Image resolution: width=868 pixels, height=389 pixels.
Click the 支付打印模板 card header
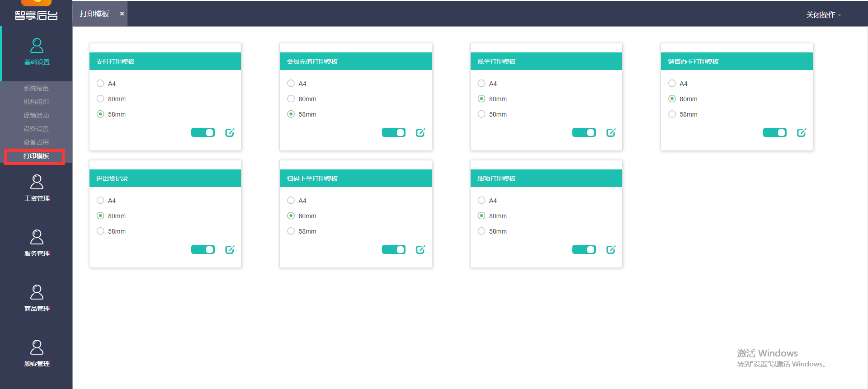165,61
